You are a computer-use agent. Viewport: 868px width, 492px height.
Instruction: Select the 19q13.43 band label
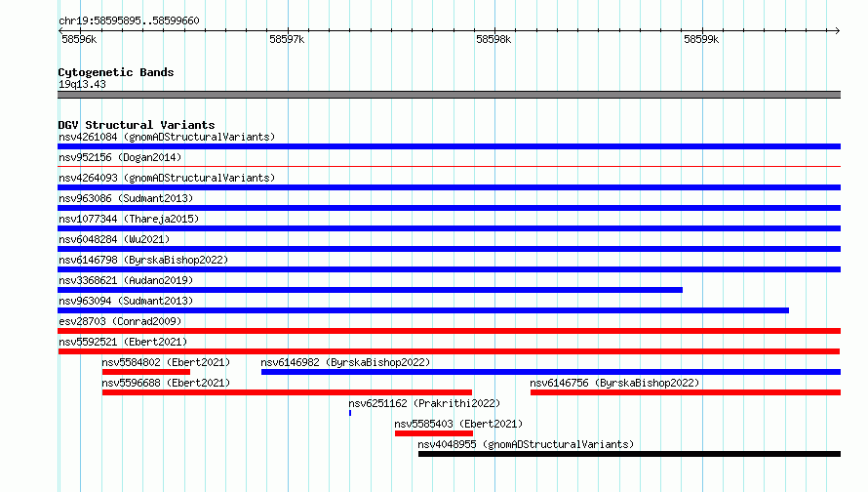pos(82,84)
